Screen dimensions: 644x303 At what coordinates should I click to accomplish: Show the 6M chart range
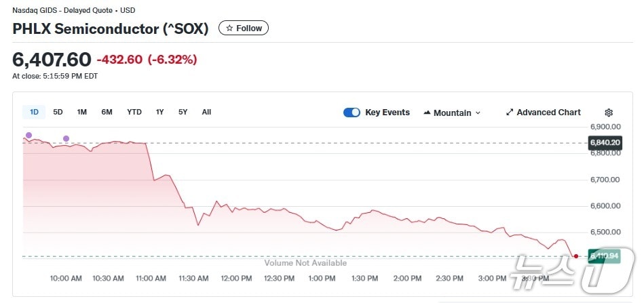pyautogui.click(x=107, y=112)
